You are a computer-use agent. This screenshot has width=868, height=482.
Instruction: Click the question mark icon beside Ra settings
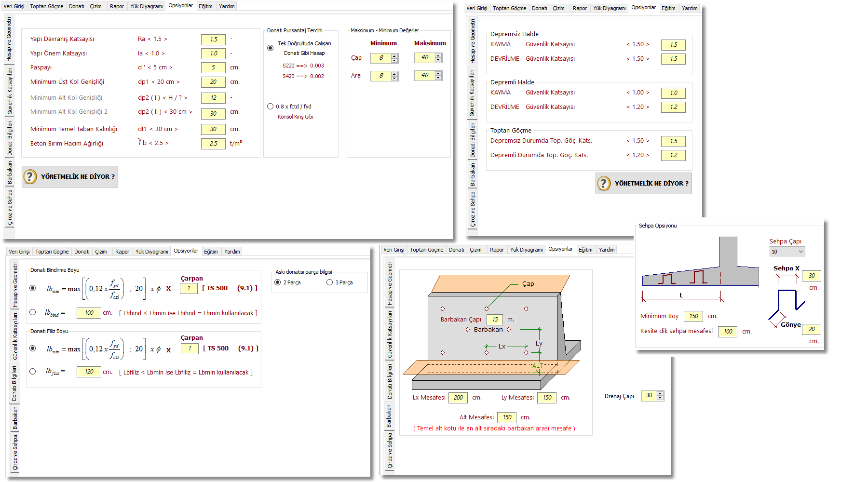tap(30, 176)
